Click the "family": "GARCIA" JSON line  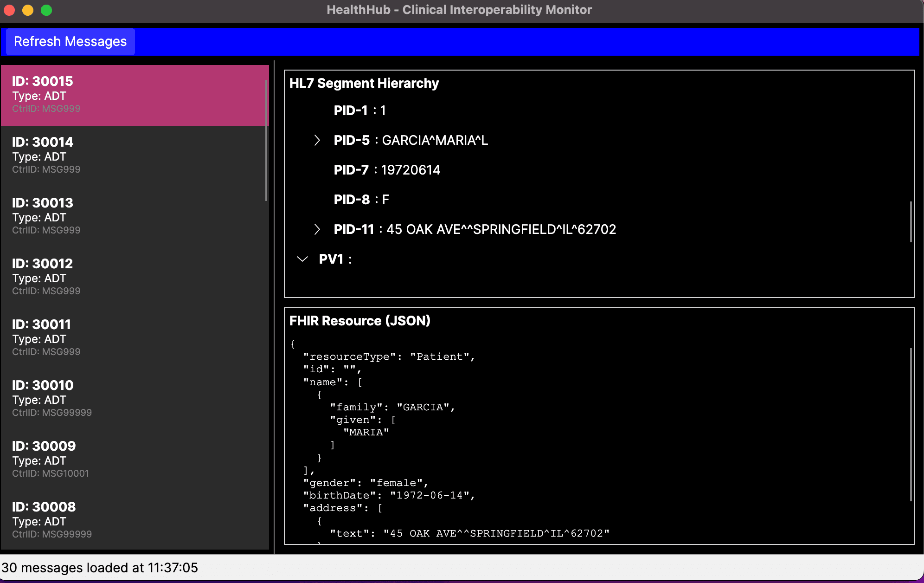tap(392, 407)
